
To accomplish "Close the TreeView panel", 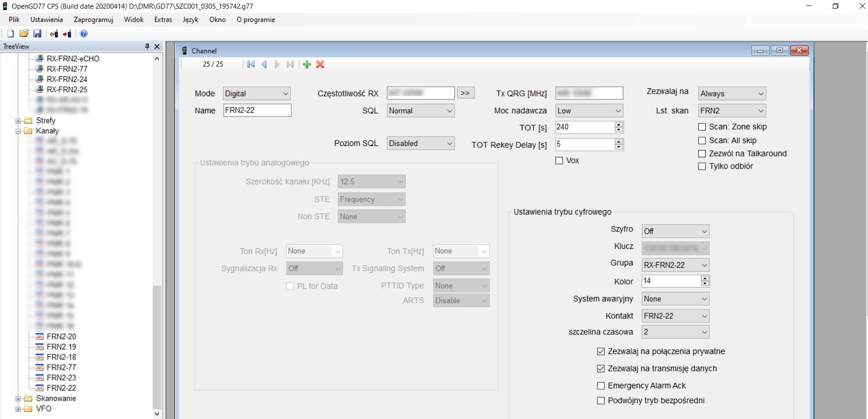I will [x=157, y=46].
